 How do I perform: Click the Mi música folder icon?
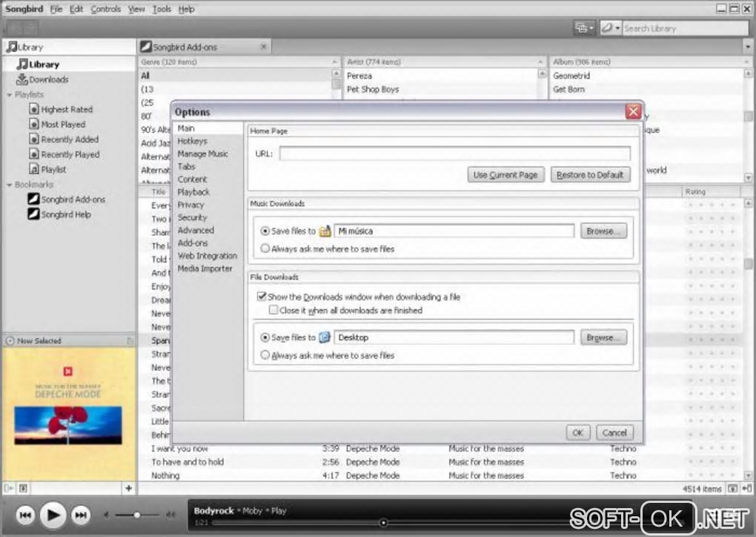pos(325,231)
